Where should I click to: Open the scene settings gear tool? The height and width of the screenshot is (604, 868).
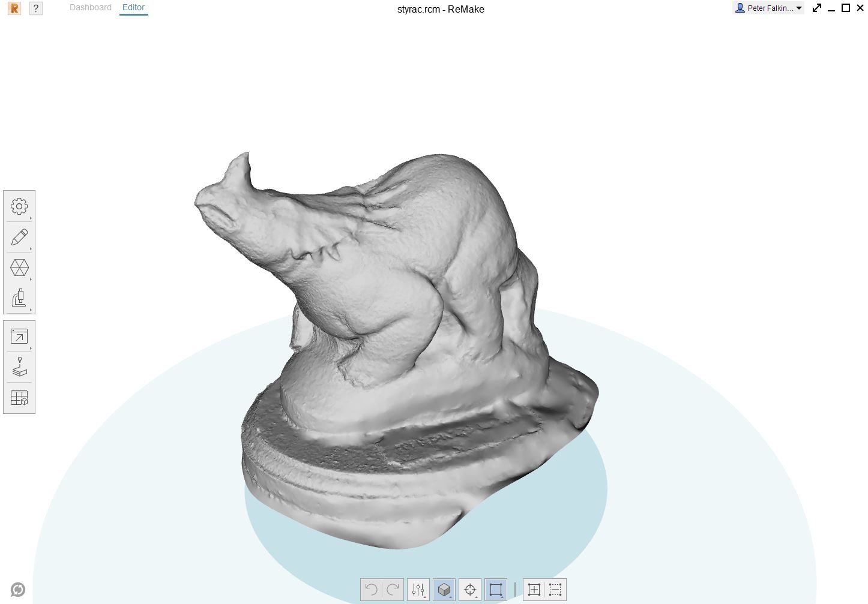(20, 206)
